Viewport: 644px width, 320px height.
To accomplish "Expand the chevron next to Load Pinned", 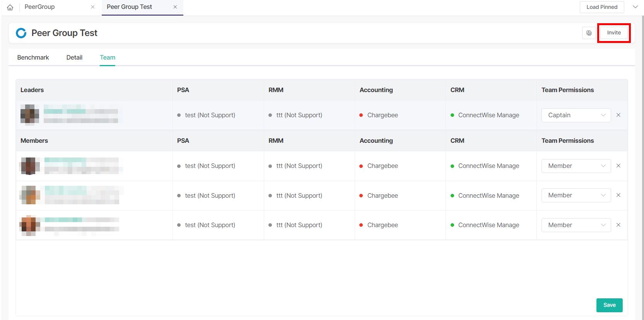I will [x=635, y=7].
